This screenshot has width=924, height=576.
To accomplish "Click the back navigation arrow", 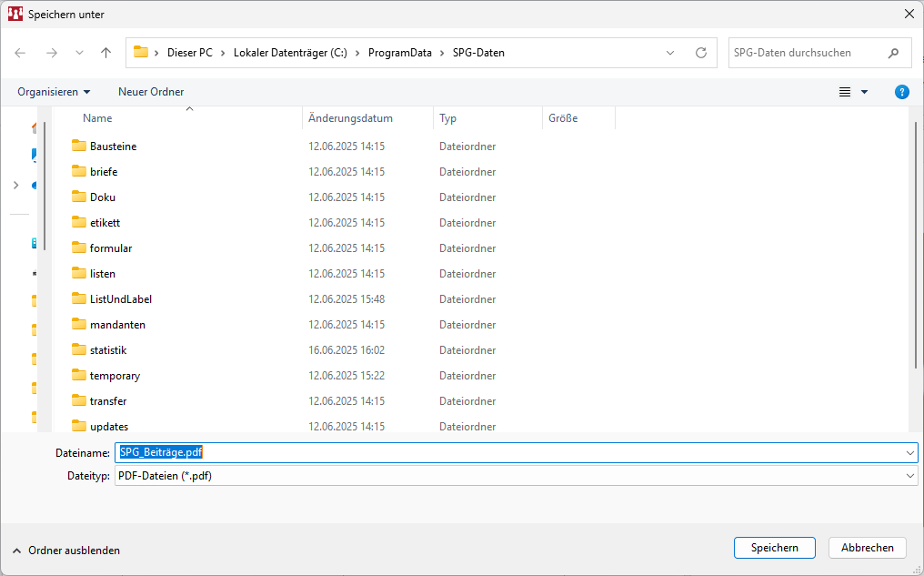I will 20,53.
